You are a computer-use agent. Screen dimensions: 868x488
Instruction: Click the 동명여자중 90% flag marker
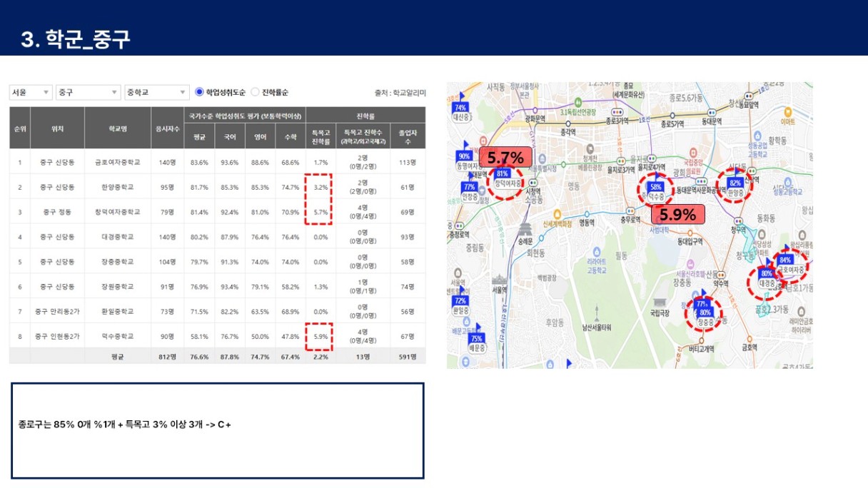465,157
